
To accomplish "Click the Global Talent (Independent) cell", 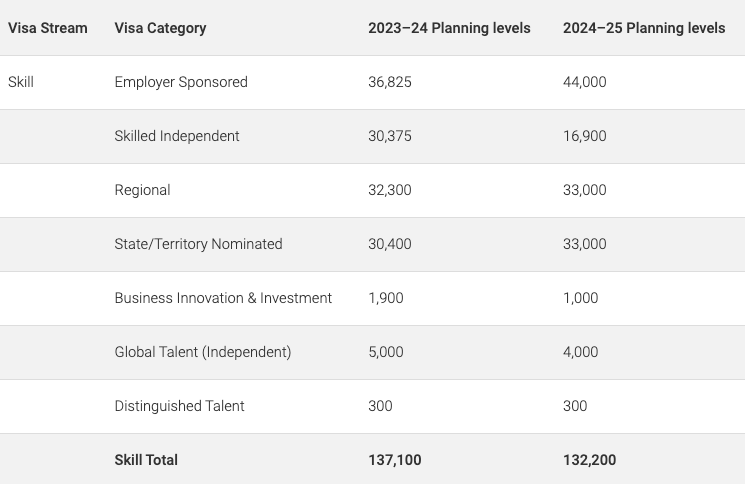I will [203, 352].
